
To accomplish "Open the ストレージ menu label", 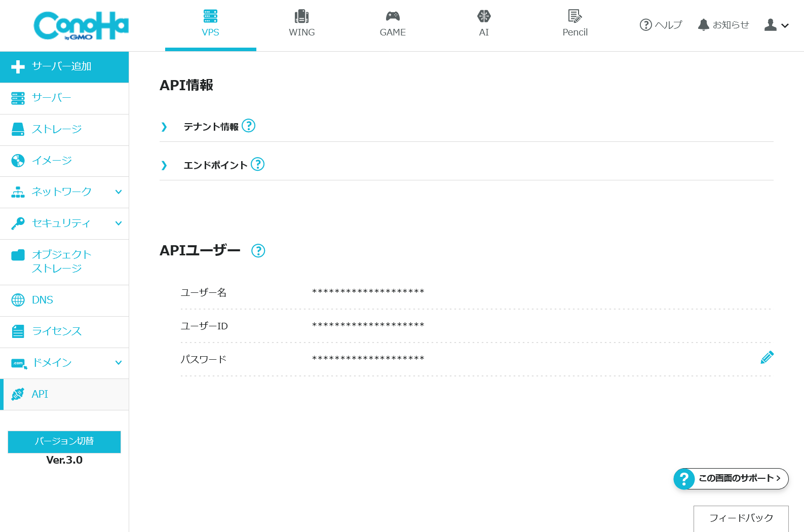I will click(57, 129).
